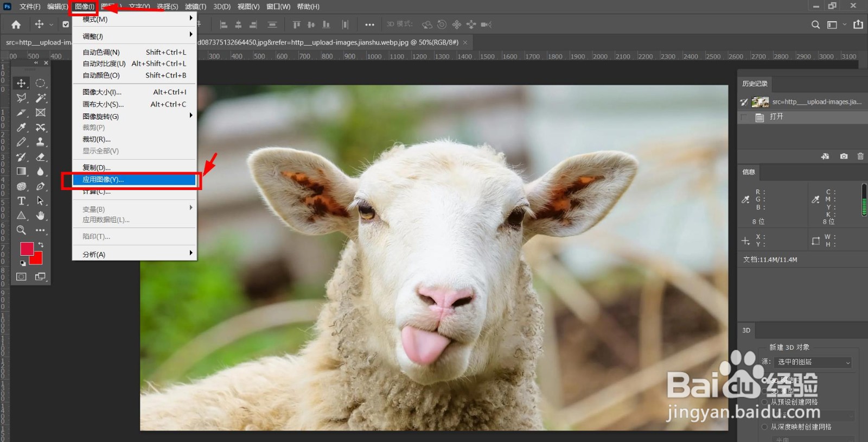
Task: Close the document tab with X
Action: (x=465, y=42)
